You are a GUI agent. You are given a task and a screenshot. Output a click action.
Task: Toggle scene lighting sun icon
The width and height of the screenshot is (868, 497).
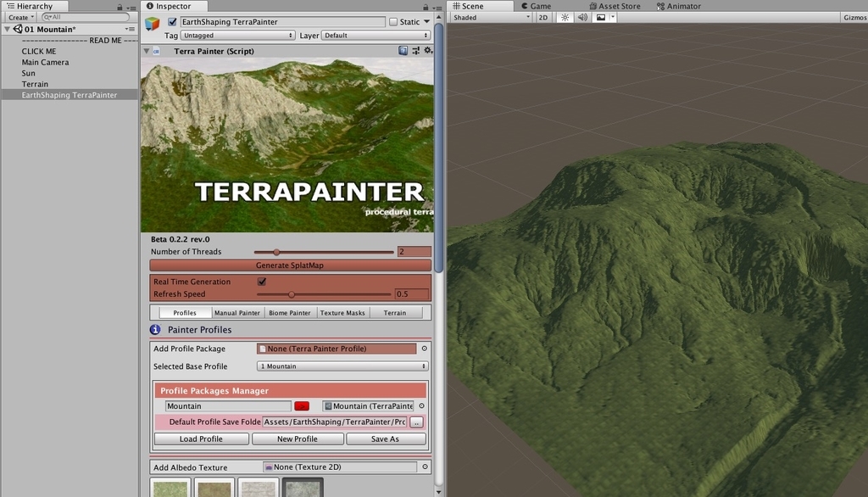coord(565,17)
